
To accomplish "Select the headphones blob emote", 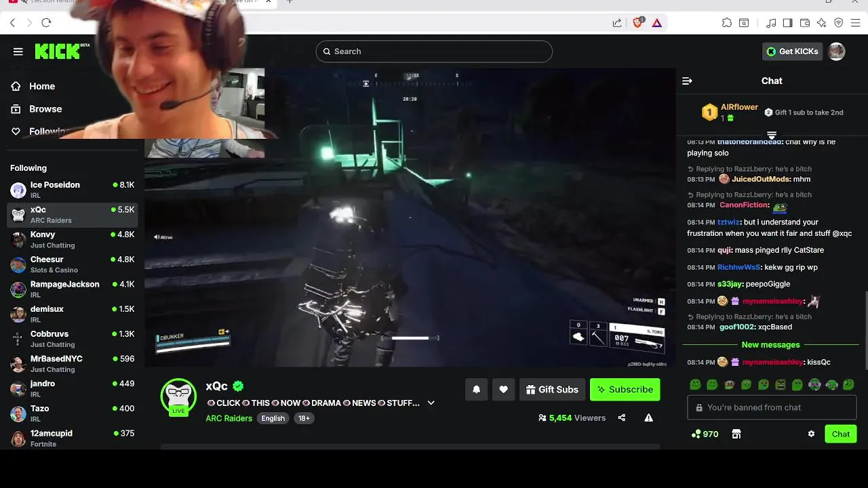I will 814,385.
